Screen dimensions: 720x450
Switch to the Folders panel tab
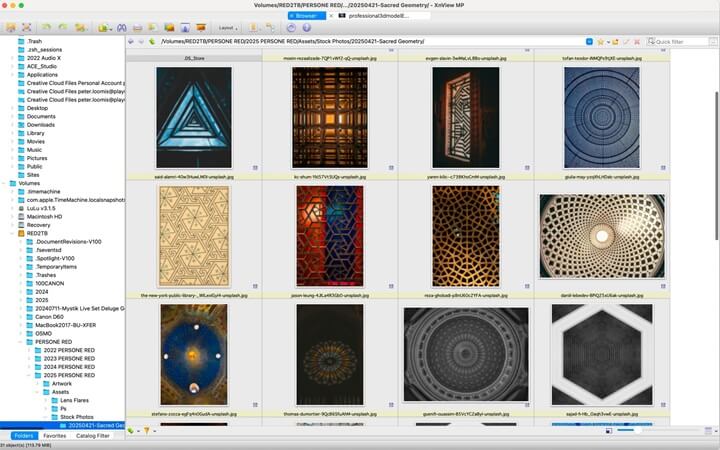24,436
